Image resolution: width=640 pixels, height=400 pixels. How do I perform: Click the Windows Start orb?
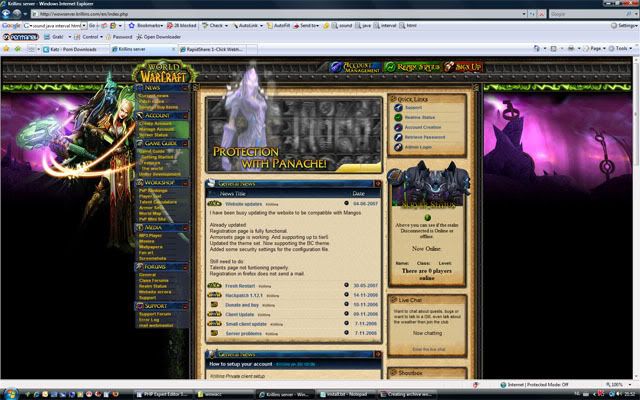click(x=10, y=394)
